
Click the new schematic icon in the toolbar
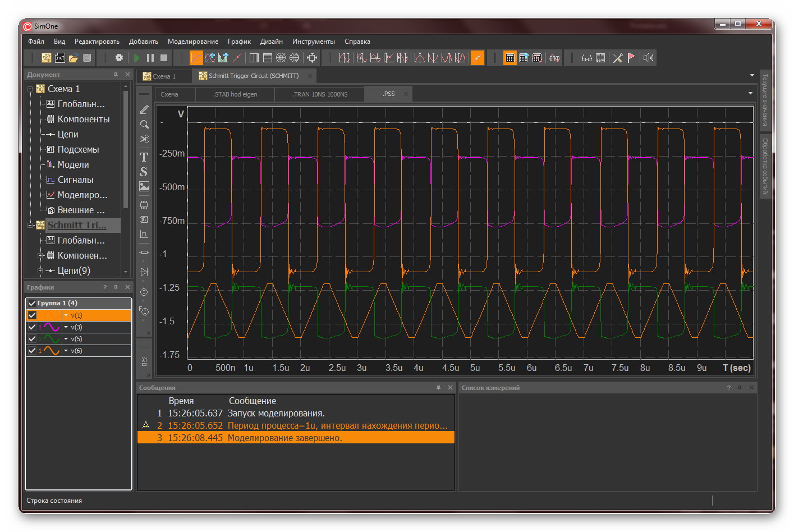click(47, 58)
